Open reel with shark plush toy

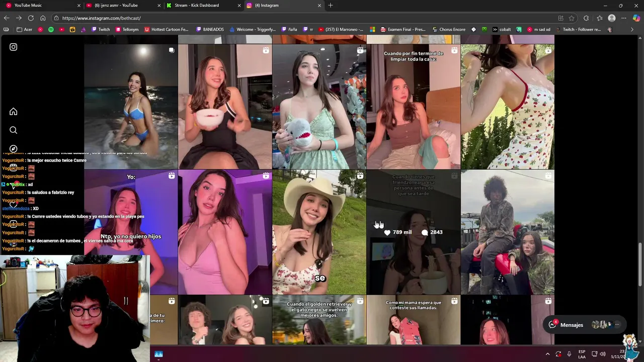click(x=319, y=107)
